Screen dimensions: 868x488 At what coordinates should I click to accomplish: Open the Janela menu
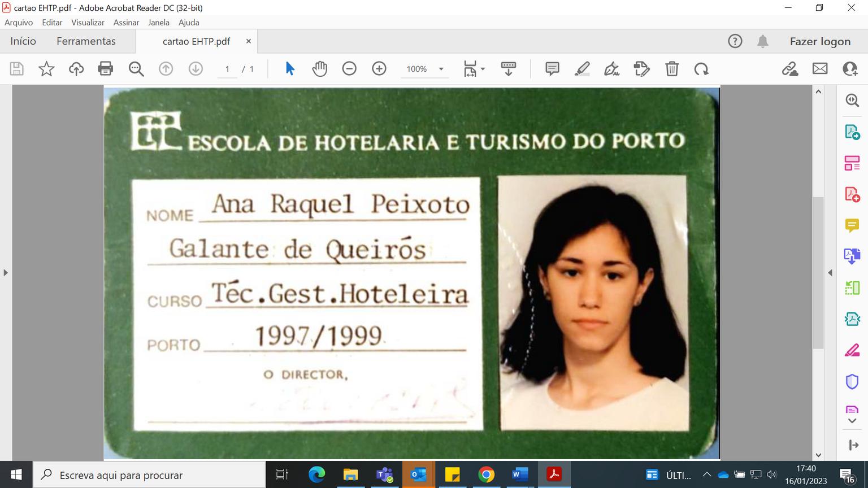tap(159, 23)
